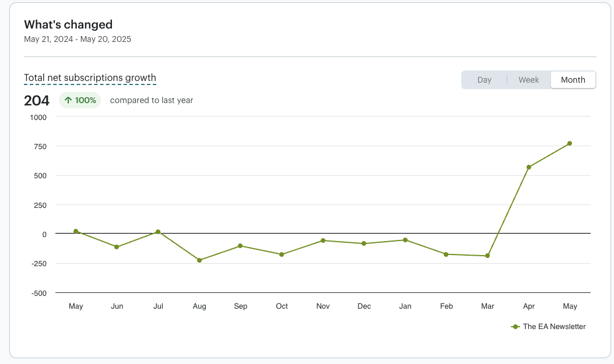Click the -250 y-axis label
The height and width of the screenshot is (364, 614).
coord(39,264)
